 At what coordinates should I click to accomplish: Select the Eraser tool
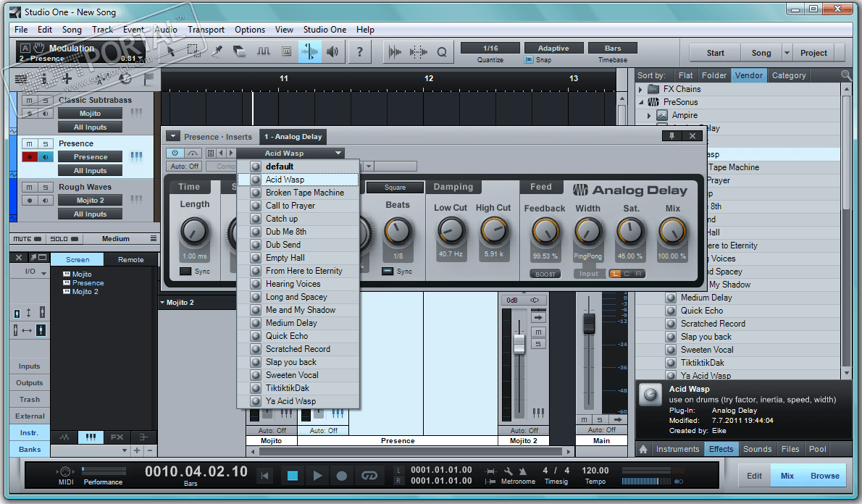click(239, 51)
